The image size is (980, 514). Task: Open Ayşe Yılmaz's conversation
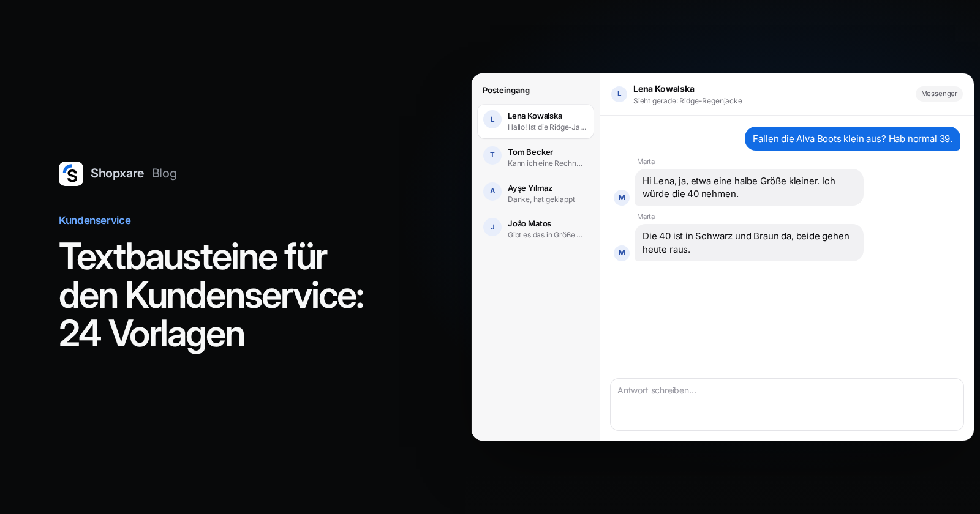click(535, 193)
